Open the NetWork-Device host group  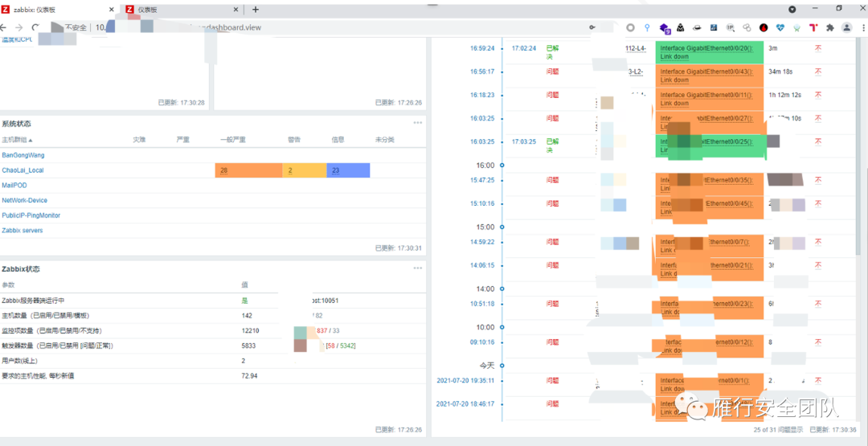pos(24,200)
